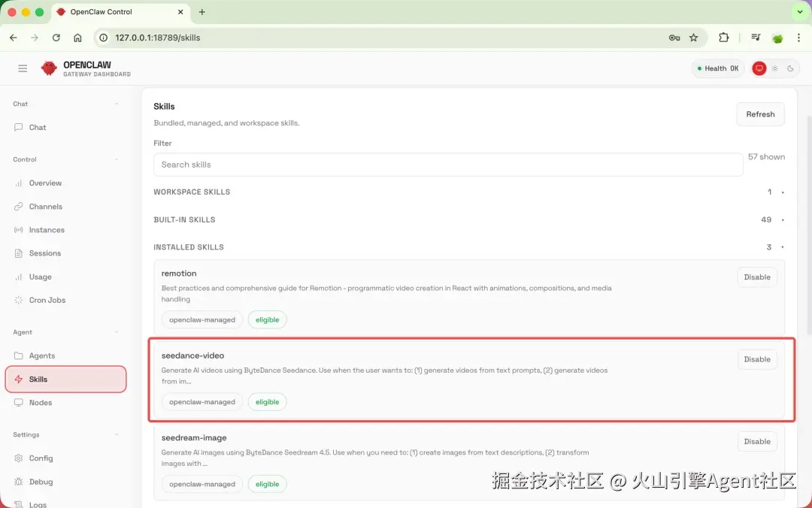812x508 pixels.
Task: Open the media control icon in toolbar
Action: 756,38
